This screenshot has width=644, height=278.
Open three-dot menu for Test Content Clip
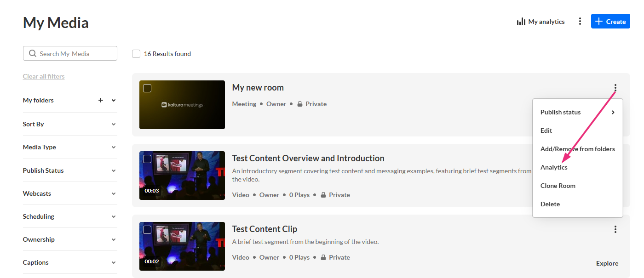615,229
